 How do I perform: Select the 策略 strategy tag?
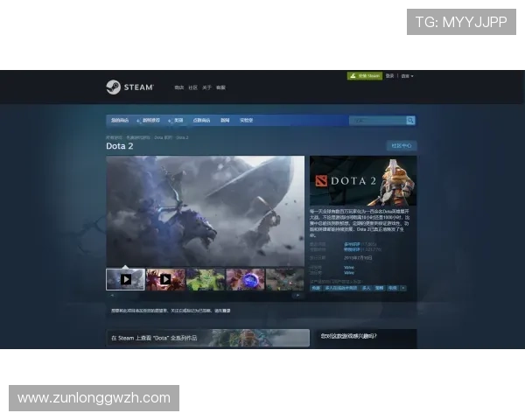pyautogui.click(x=380, y=288)
